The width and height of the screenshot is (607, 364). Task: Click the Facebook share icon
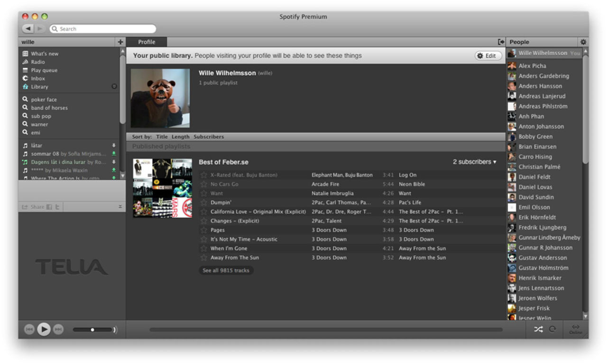(x=49, y=207)
